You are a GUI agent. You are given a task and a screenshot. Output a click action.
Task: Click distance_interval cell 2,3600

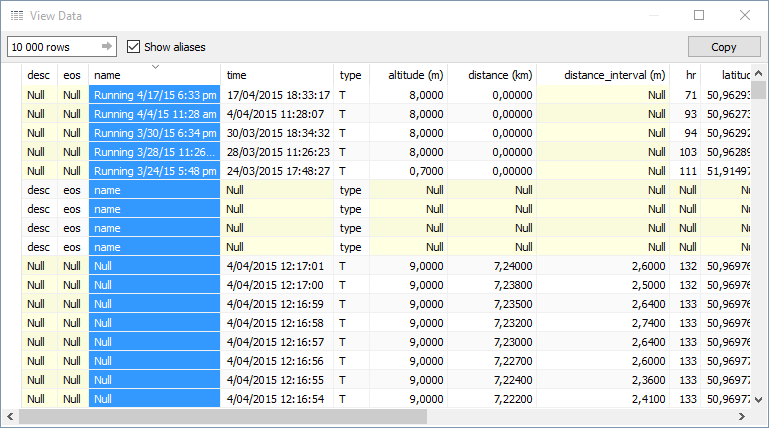click(x=603, y=380)
